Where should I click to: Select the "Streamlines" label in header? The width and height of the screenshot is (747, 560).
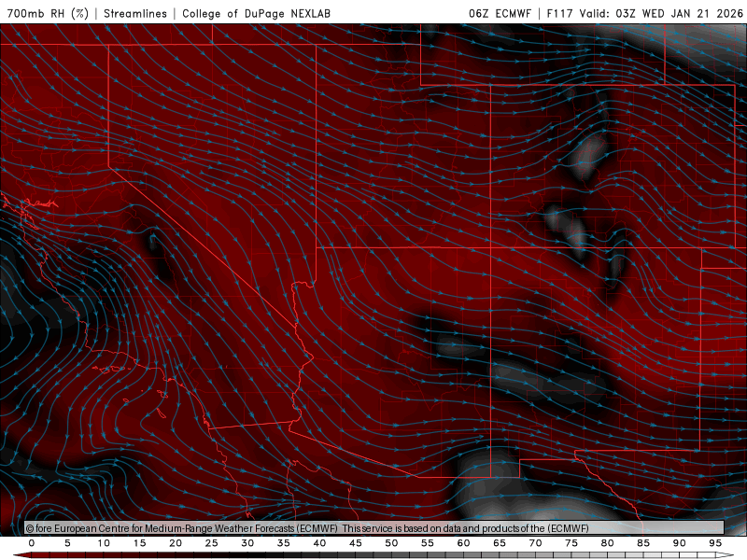[135, 13]
